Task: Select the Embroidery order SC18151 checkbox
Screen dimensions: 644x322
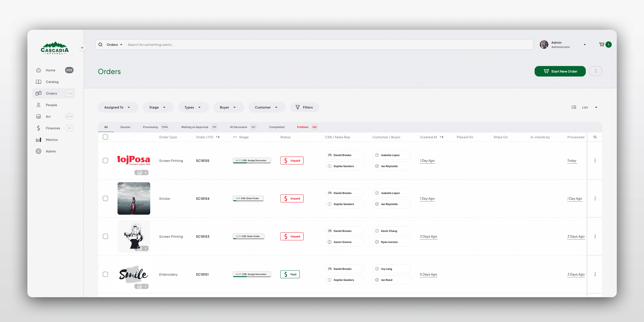Action: pyautogui.click(x=105, y=274)
